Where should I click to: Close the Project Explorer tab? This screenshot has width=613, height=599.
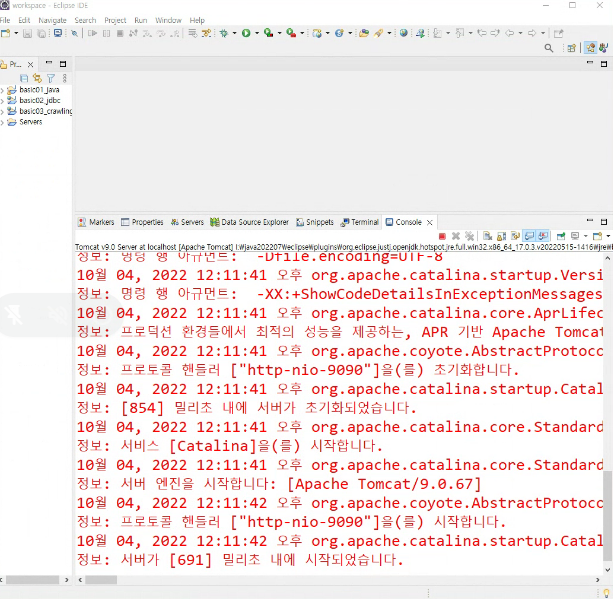pos(30,65)
